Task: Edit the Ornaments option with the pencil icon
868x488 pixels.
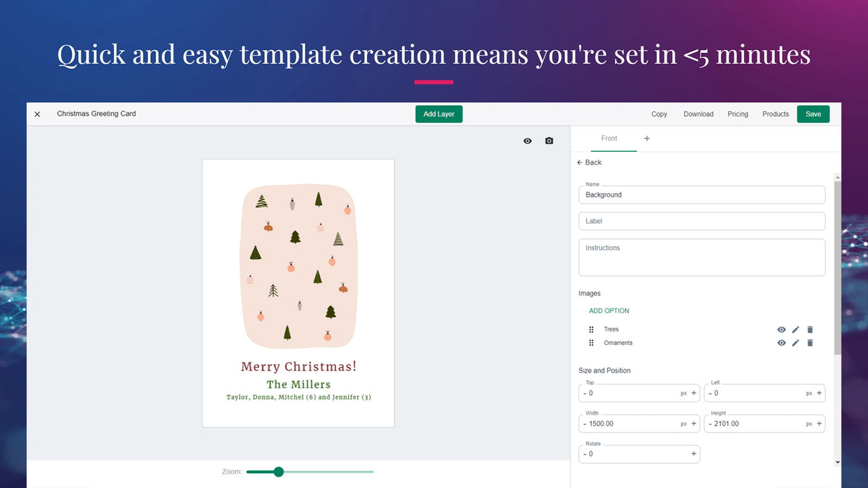Action: pos(795,343)
